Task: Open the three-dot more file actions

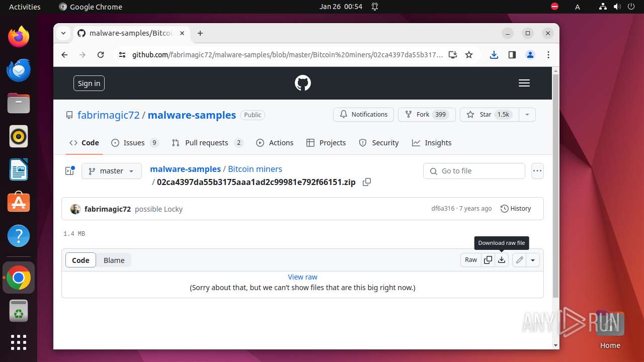Action: (x=537, y=171)
